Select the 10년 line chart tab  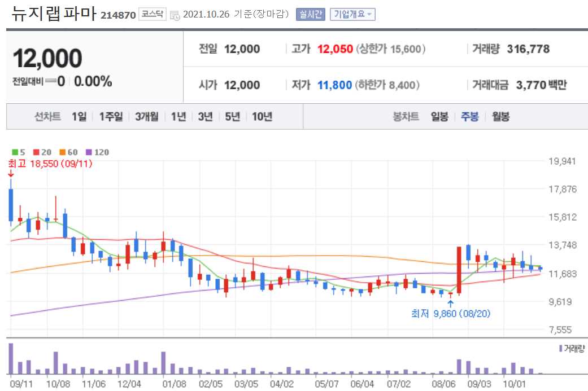point(262,116)
